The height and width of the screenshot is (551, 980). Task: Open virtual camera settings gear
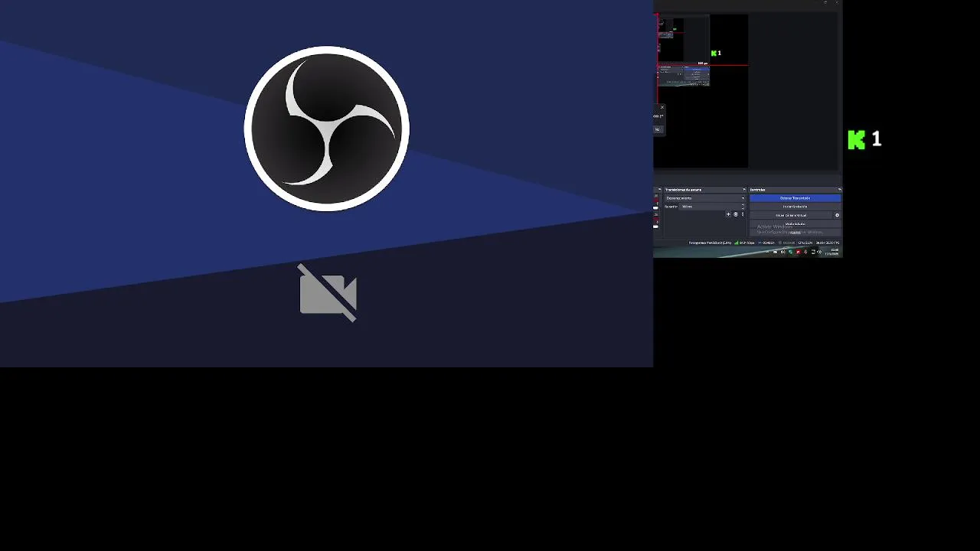click(x=837, y=215)
